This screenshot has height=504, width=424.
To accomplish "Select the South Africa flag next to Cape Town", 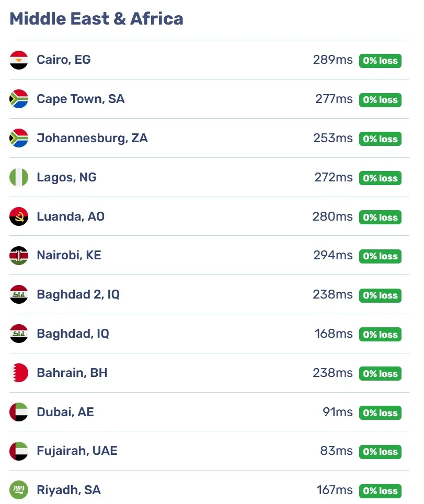I will [19, 99].
